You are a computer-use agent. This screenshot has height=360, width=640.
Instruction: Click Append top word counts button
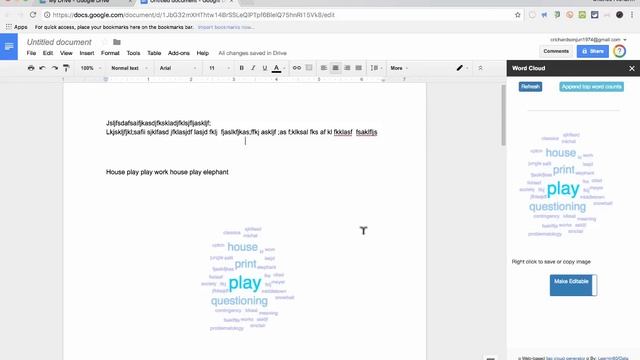pos(591,87)
